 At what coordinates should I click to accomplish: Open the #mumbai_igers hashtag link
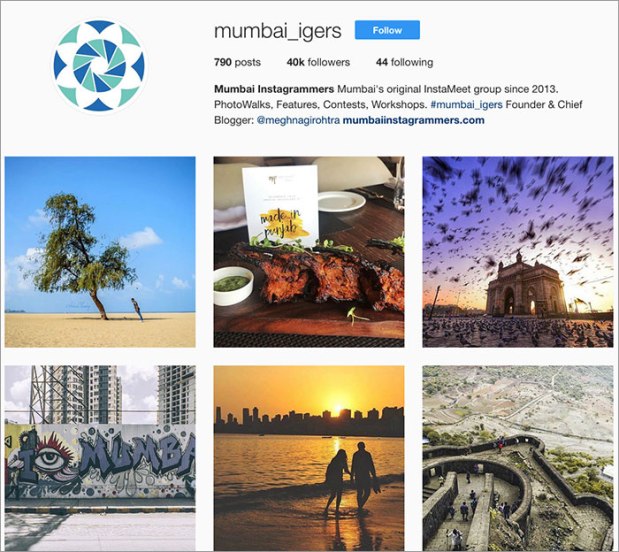click(466, 105)
